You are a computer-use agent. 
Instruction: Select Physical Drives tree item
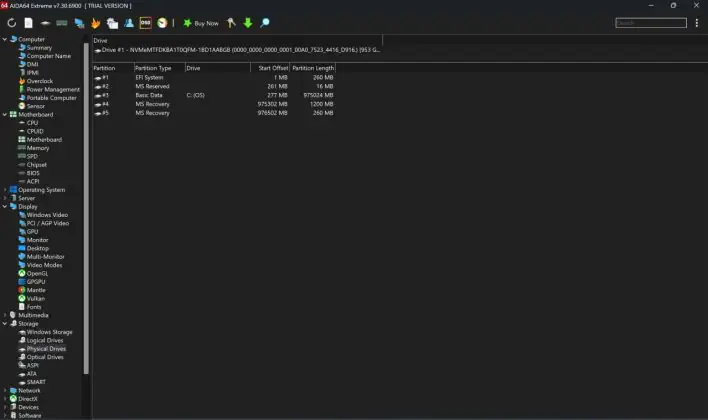coord(46,349)
